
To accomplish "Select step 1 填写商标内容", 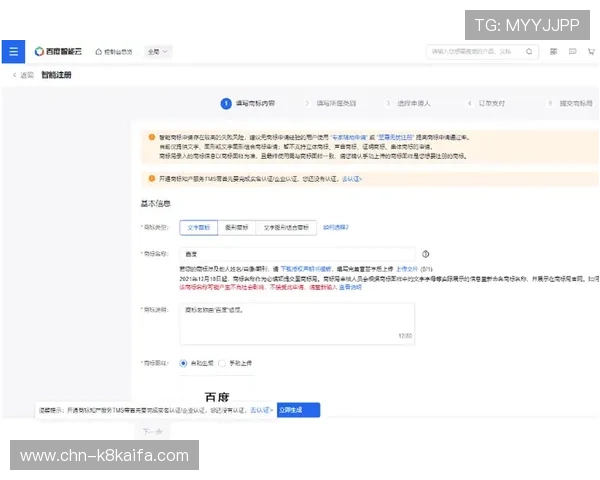I will 248,103.
